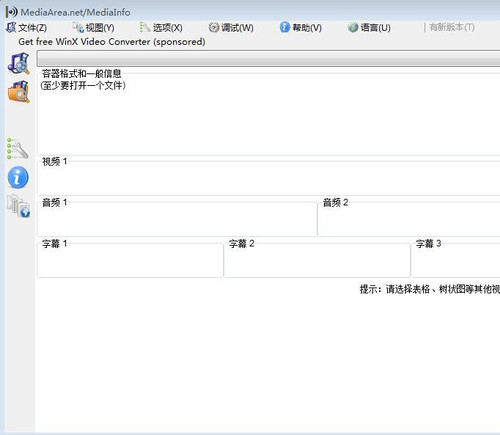The height and width of the screenshot is (435, 500).
Task: Open the 帮助(V) menu
Action: pyautogui.click(x=301, y=28)
